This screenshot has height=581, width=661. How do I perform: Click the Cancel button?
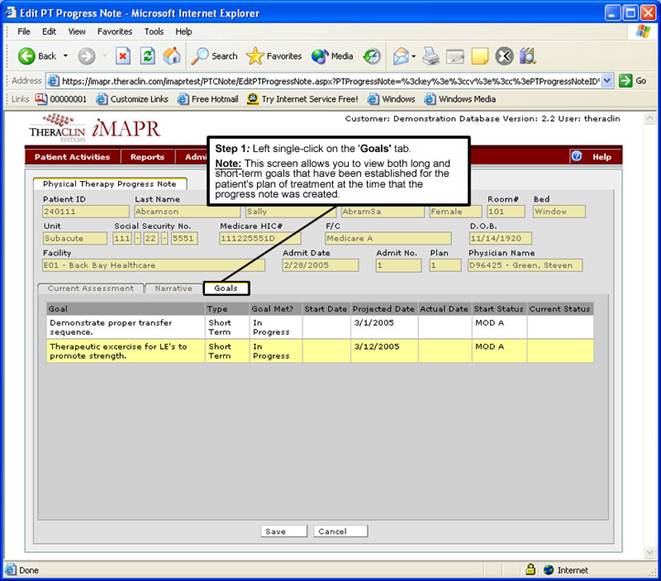click(x=339, y=531)
